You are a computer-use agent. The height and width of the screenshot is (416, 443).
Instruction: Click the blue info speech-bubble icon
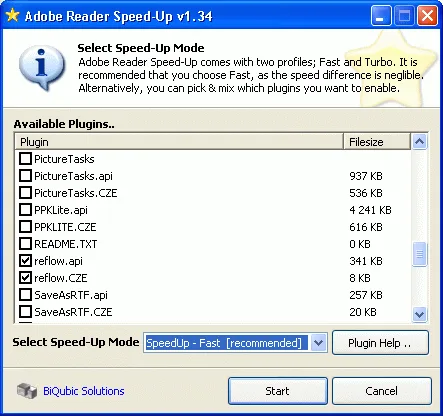(41, 68)
